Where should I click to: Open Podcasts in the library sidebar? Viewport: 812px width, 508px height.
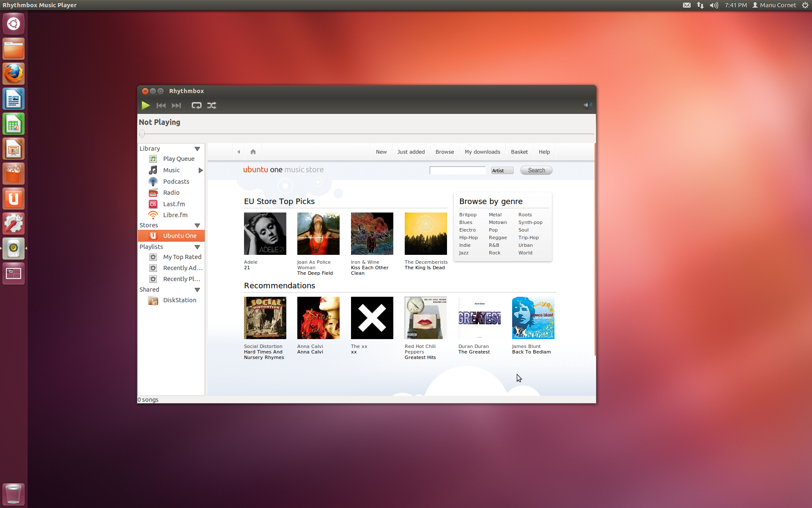176,182
